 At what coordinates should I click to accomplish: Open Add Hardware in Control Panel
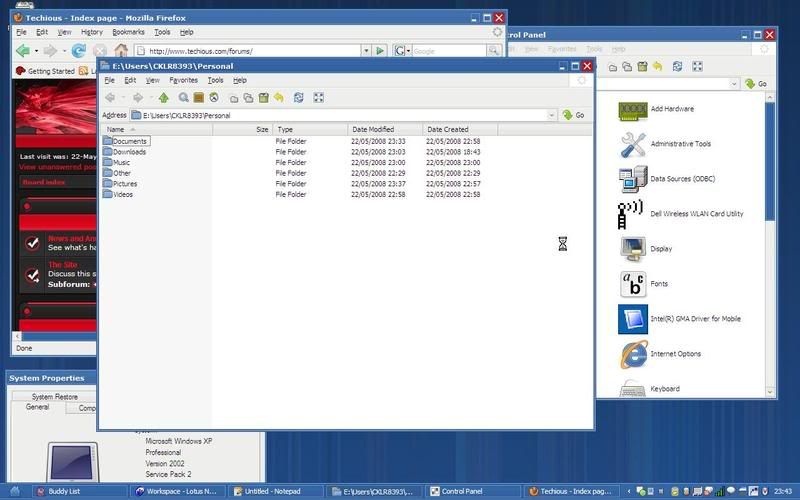[656, 110]
